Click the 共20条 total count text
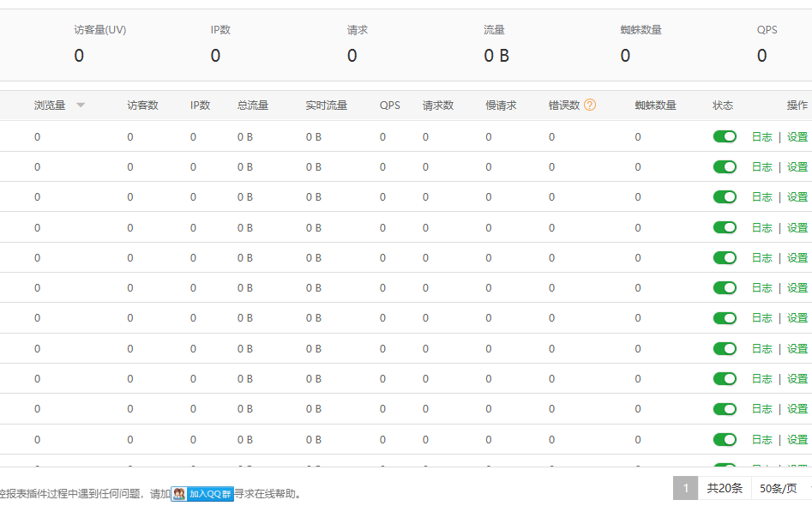The height and width of the screenshot is (512, 812). (725, 488)
